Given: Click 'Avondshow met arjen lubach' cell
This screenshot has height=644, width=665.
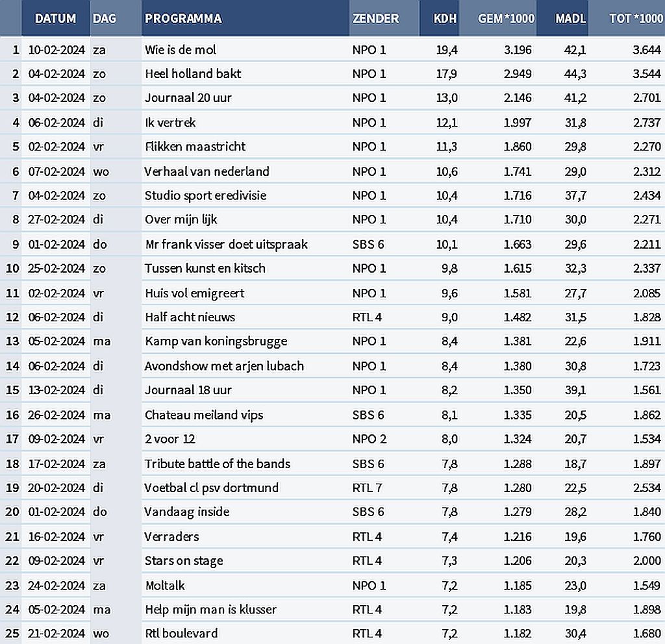Looking at the screenshot, I should pyautogui.click(x=224, y=366).
